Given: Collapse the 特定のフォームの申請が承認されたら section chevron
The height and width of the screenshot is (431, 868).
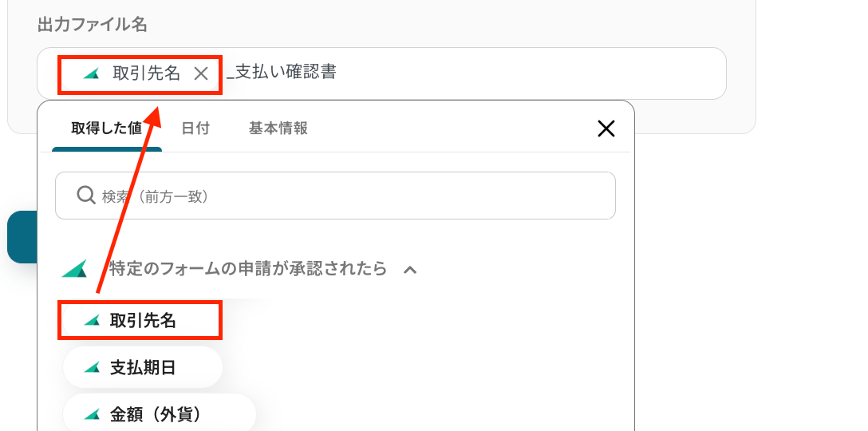Looking at the screenshot, I should 409,270.
